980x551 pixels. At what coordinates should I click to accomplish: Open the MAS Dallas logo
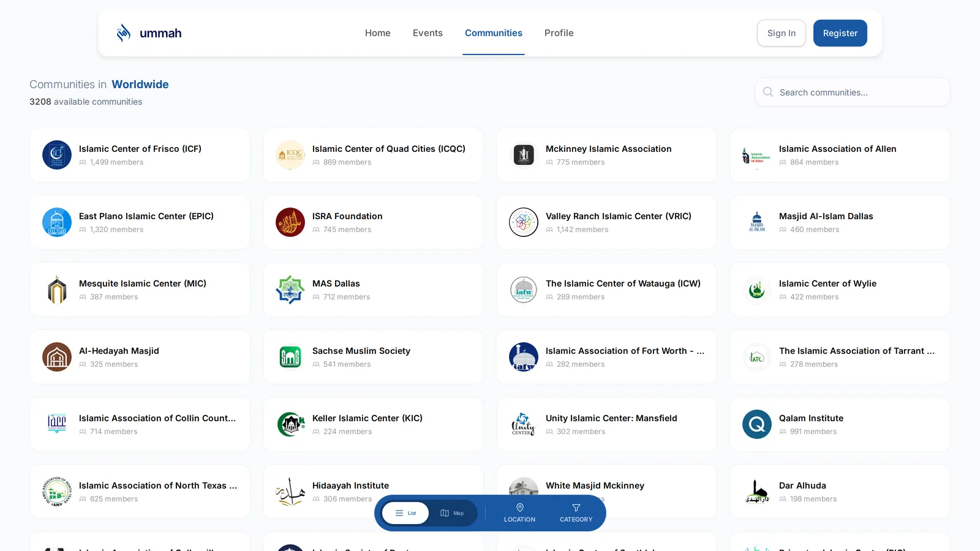pyautogui.click(x=290, y=290)
